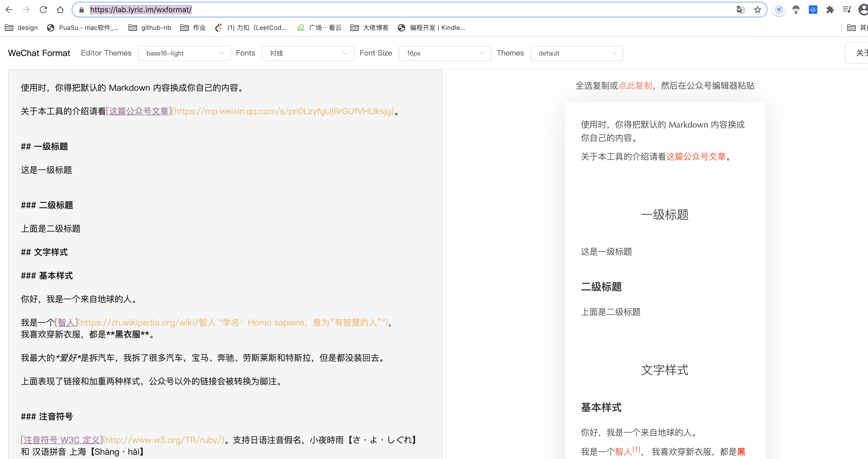Click the 点此复制 copy link

[x=635, y=86]
